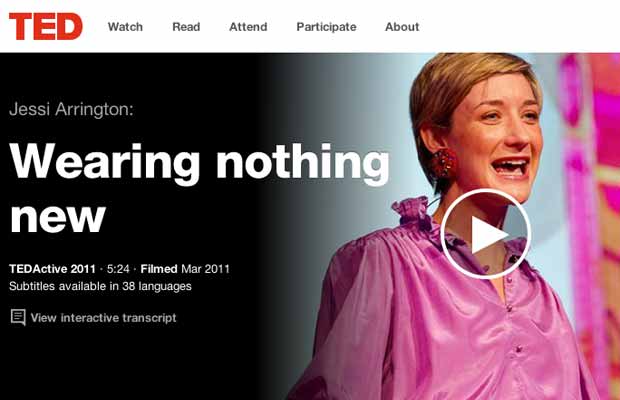Open the Participate menu
The image size is (620, 400).
click(327, 27)
